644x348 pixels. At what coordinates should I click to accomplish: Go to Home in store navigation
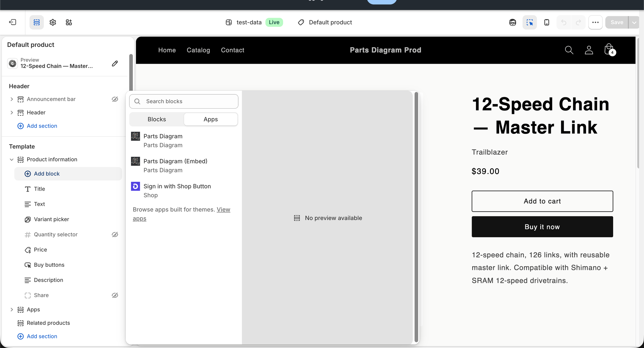(167, 50)
